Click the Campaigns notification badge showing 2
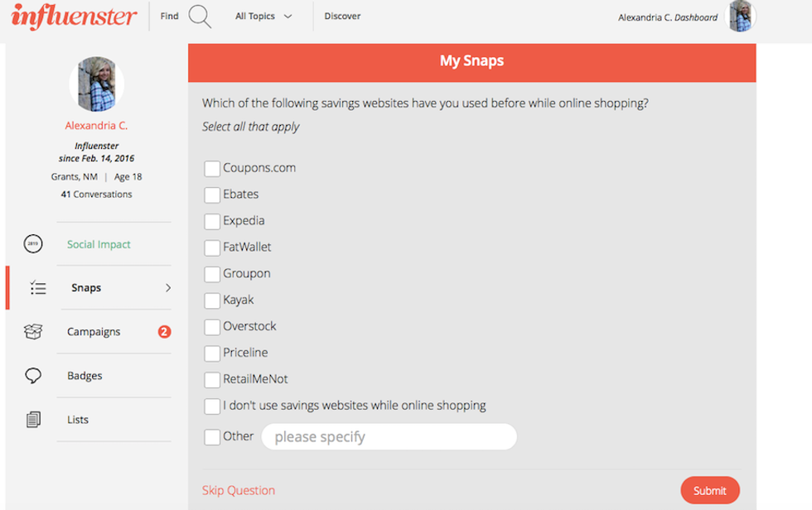Viewport: 812px width, 510px height. (164, 332)
